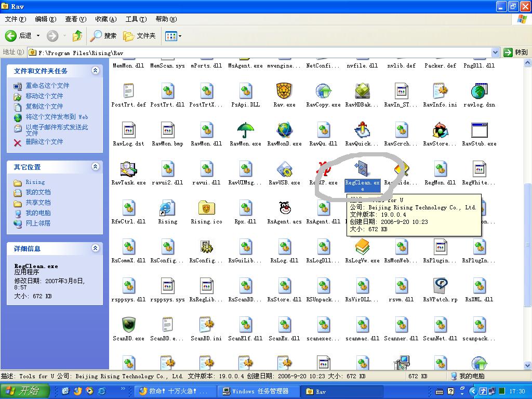The width and height of the screenshot is (532, 399).
Task: Click the Back (后退) button
Action: click(x=19, y=36)
